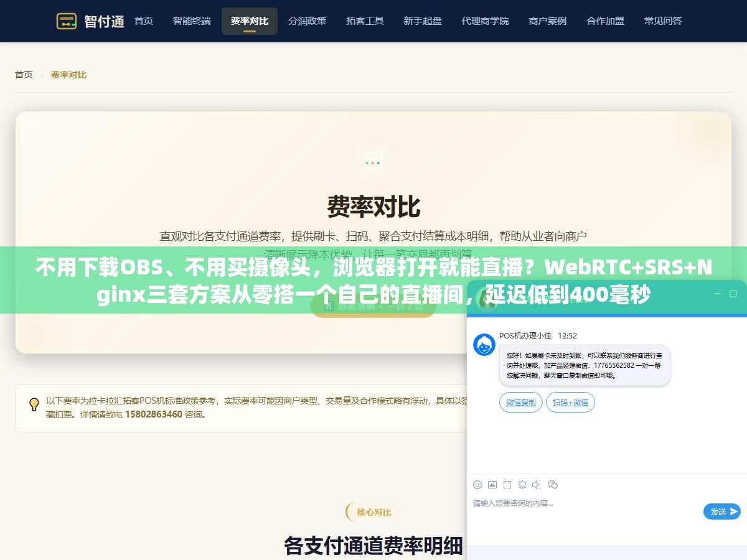Click the 费率对比 breadcrumb item
Viewport: 747px width, 560px height.
point(68,75)
